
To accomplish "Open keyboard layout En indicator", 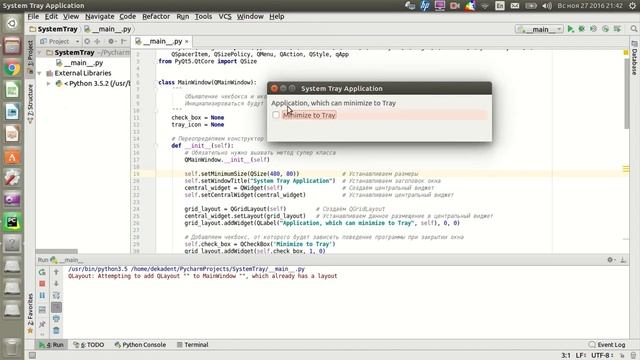I will (500, 6).
